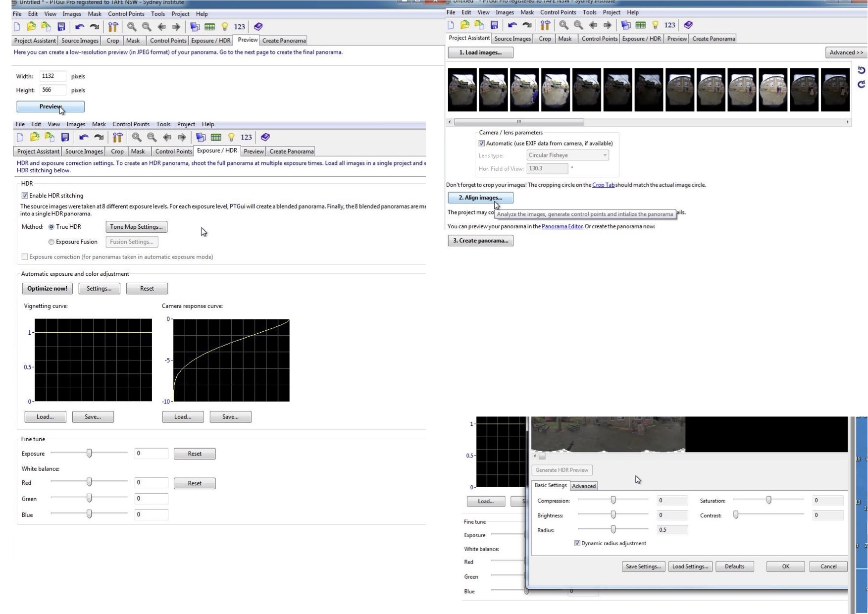Image resolution: width=868 pixels, height=614 pixels.
Task: Open the Mask menu in Project Assistant window
Action: point(527,12)
